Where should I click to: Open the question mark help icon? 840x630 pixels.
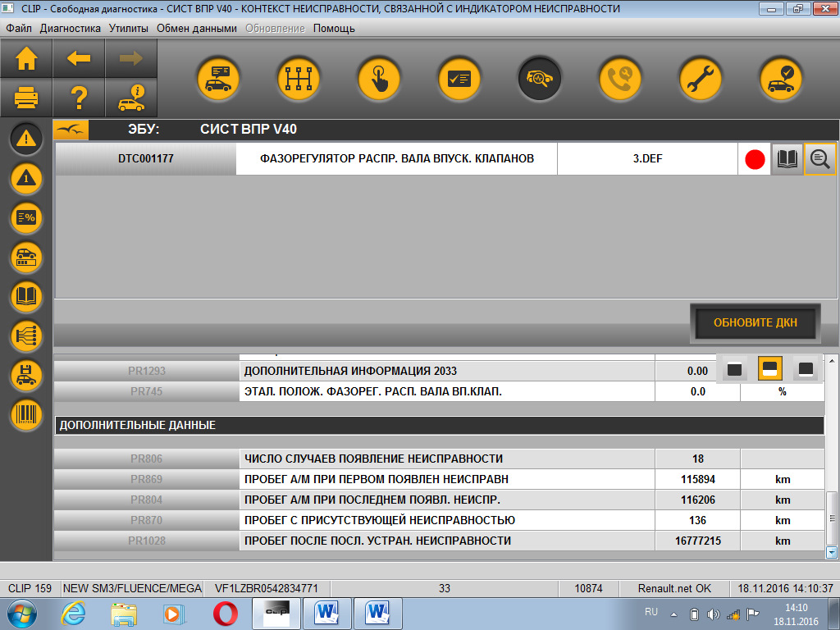point(79,98)
